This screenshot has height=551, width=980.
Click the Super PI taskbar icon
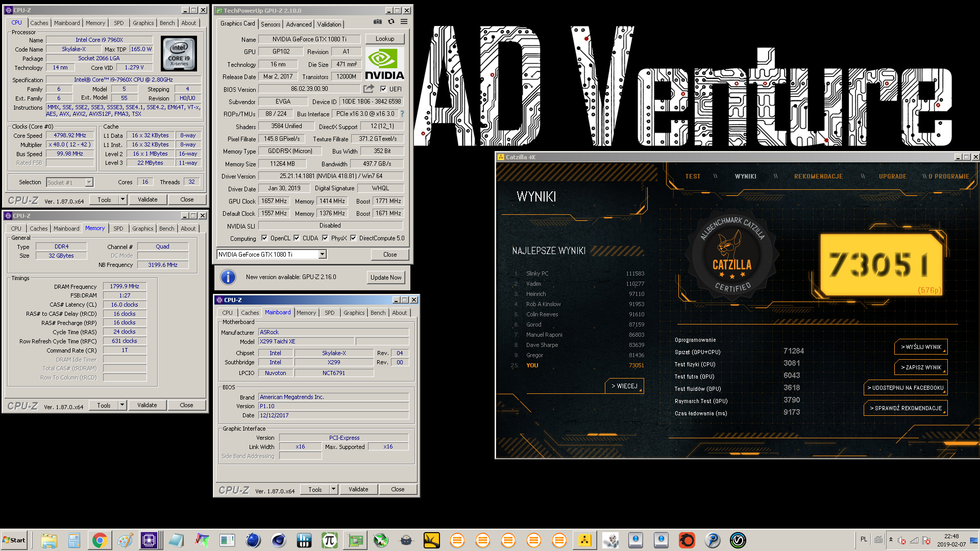(329, 540)
